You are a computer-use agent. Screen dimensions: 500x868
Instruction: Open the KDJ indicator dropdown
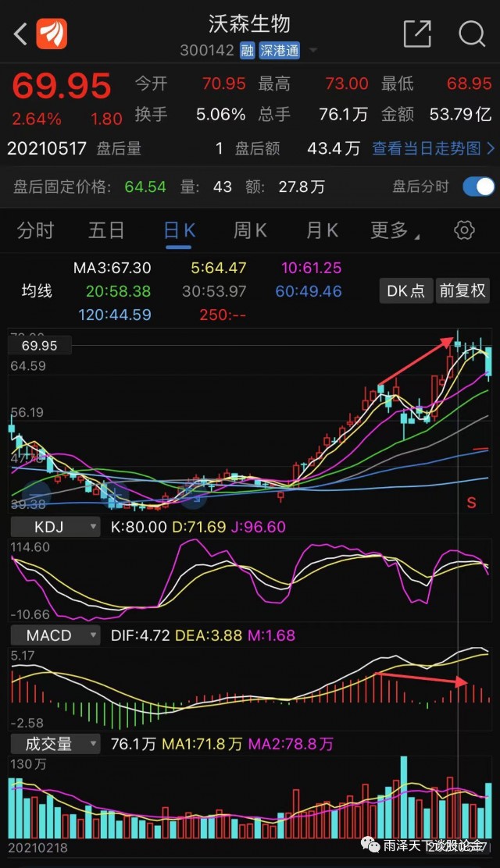tap(55, 526)
